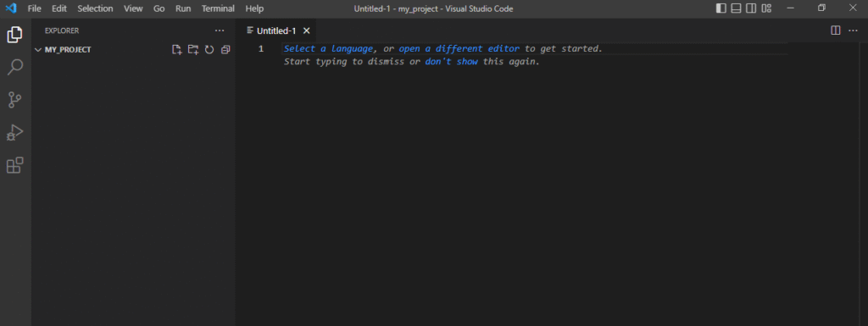Open editor more actions ellipsis menu
This screenshot has width=868, height=326.
(853, 30)
